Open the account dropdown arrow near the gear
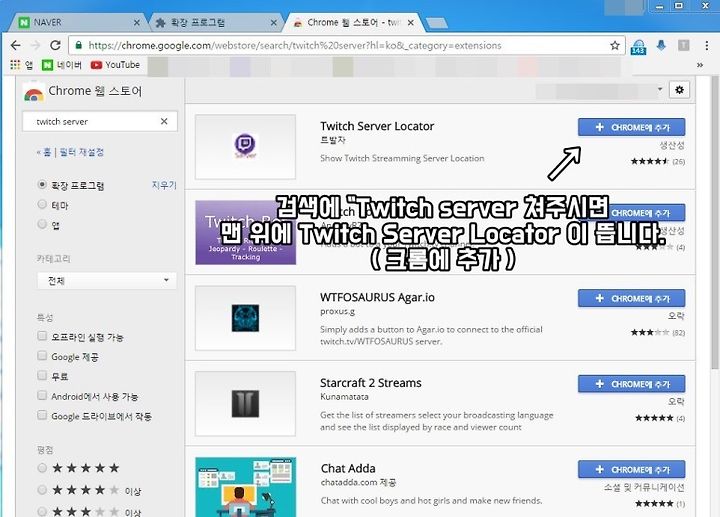Viewport: 720px width, 517px height. pos(660,89)
